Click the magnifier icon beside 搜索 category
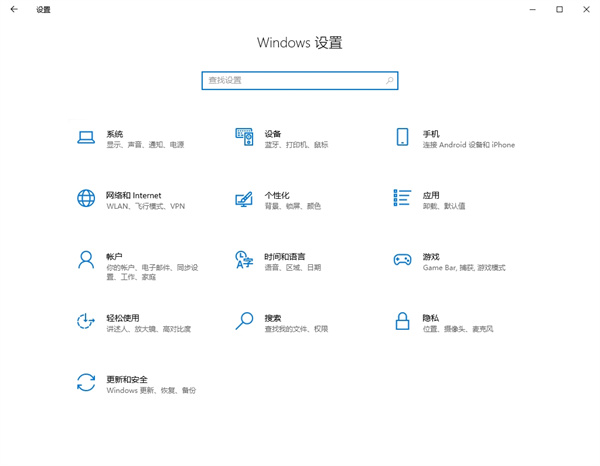The height and width of the screenshot is (466, 600). tap(244, 321)
